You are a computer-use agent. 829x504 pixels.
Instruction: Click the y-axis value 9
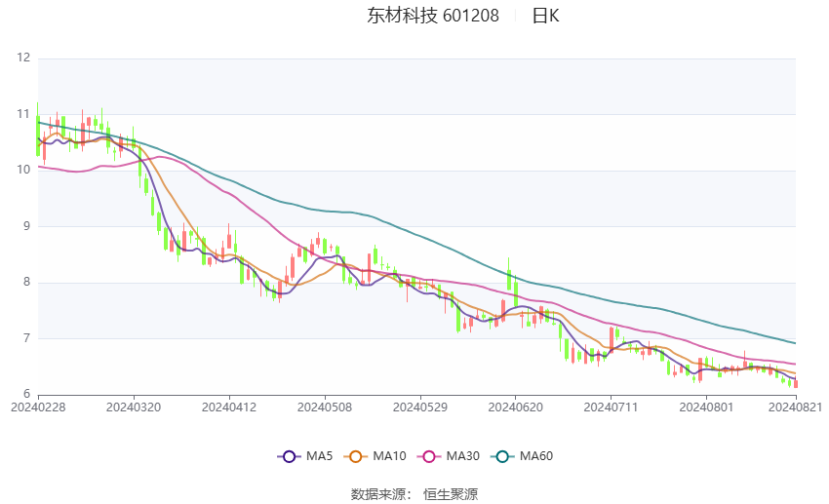coord(26,225)
